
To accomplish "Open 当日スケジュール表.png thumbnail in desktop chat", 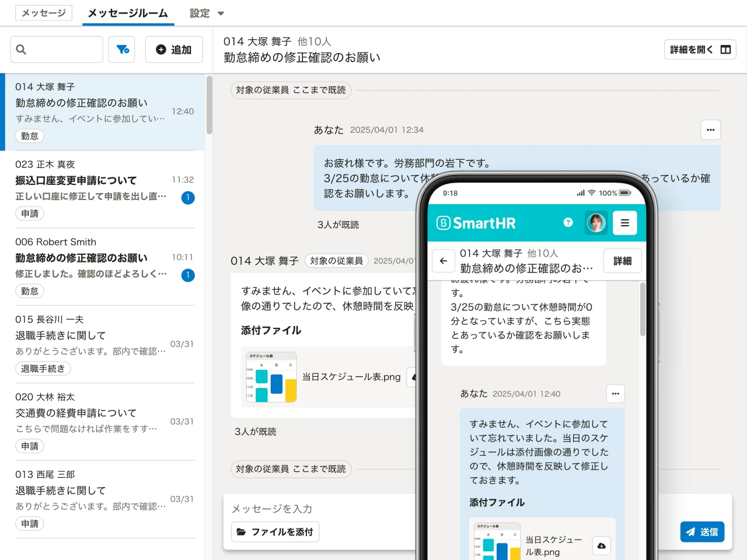I will 272,377.
